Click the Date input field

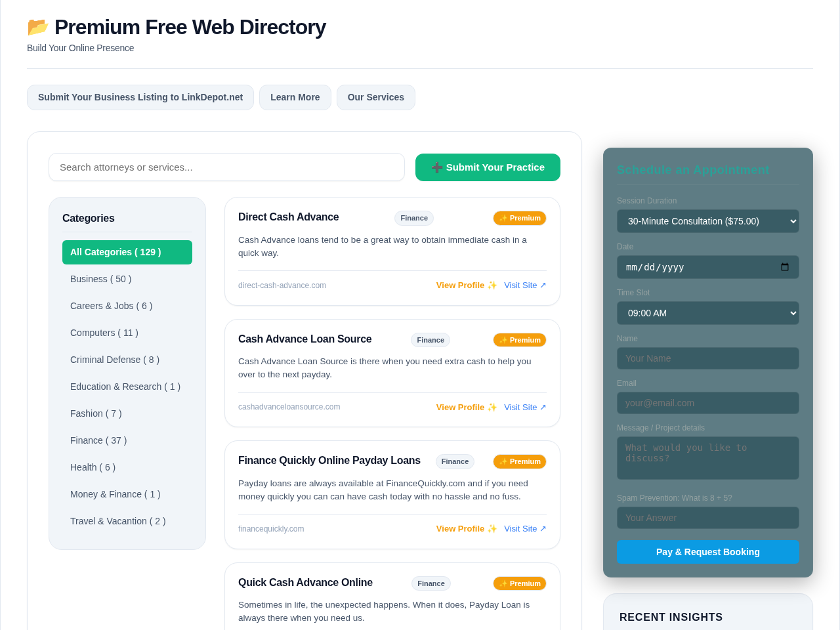pyautogui.click(x=708, y=267)
